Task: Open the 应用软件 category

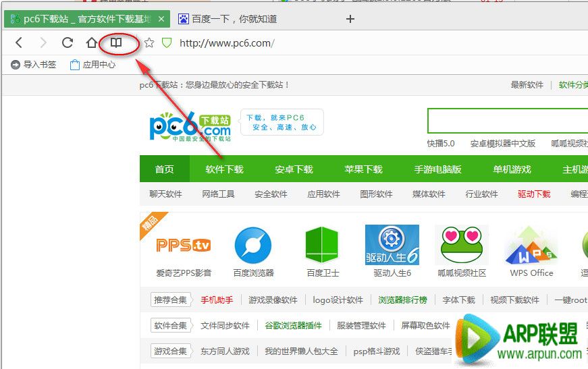Action: 323,194
